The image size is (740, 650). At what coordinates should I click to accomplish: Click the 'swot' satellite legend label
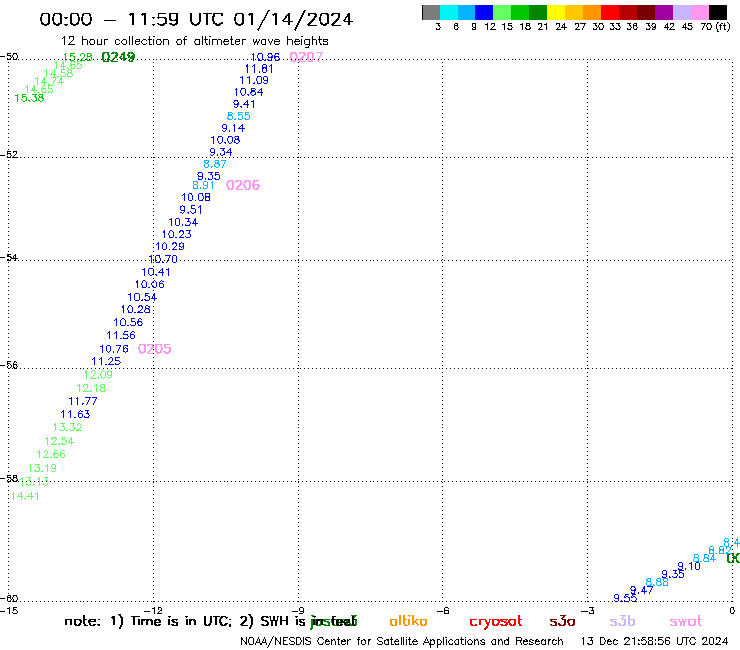click(x=686, y=622)
